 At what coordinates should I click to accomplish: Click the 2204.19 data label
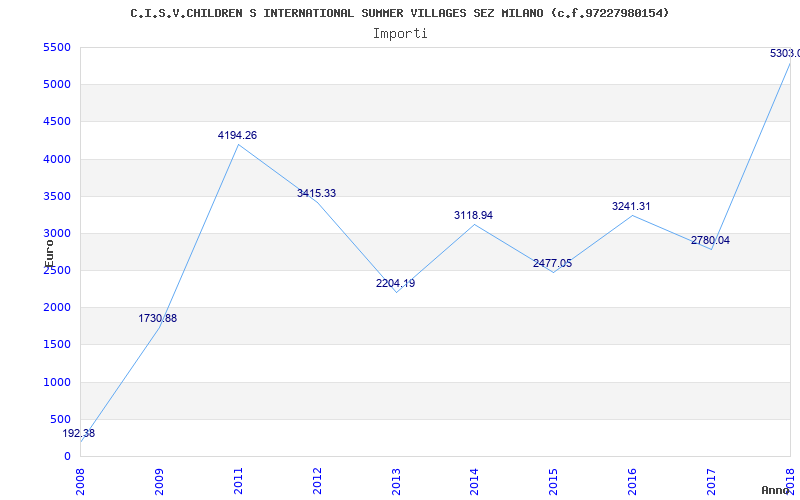point(395,283)
